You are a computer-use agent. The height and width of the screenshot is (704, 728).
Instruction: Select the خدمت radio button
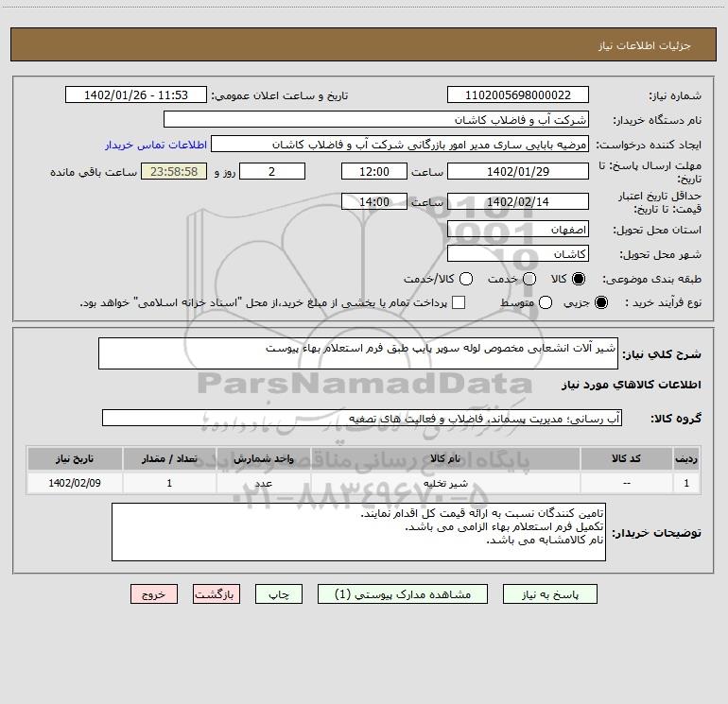coord(529,279)
